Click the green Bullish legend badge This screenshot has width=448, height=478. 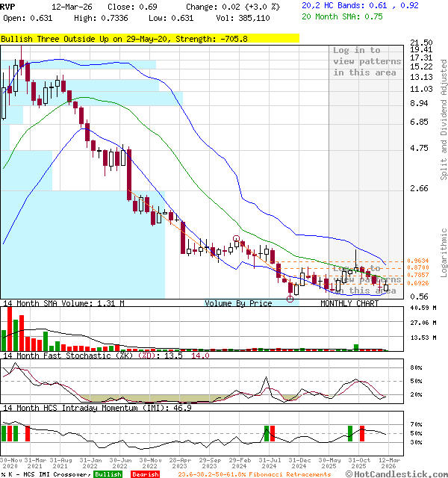(x=108, y=474)
